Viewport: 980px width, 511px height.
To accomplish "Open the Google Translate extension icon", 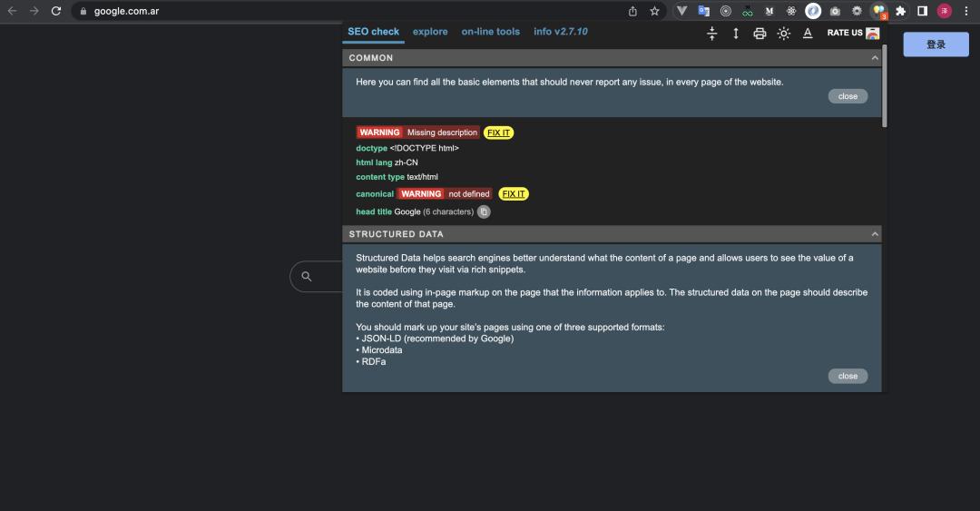I will click(x=703, y=11).
